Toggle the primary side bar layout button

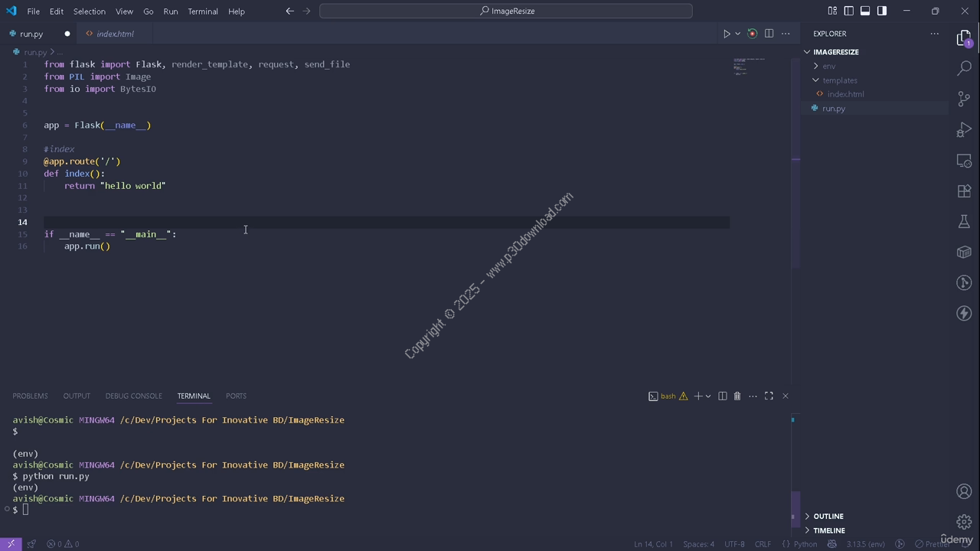pos(848,11)
